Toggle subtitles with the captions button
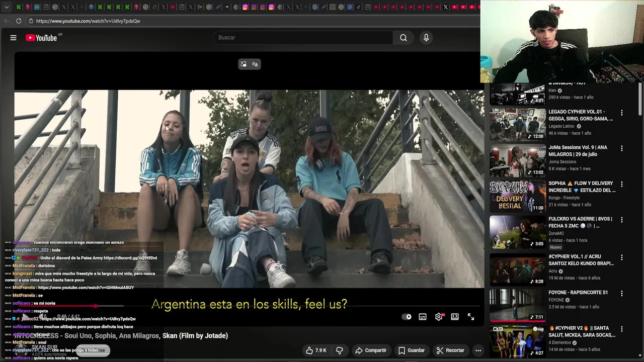644x362 pixels. 423,317
